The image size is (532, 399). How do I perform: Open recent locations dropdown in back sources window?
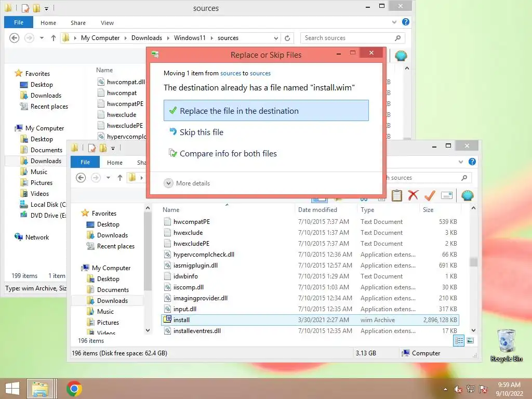(42, 38)
